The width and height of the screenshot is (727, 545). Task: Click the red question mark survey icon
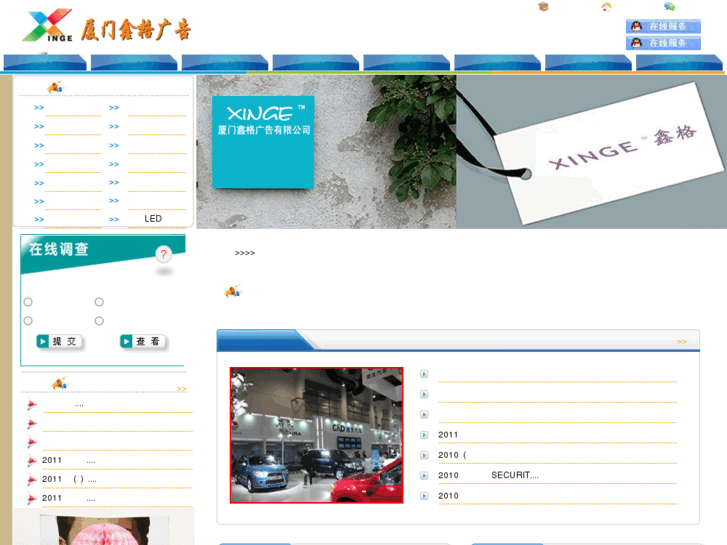163,254
